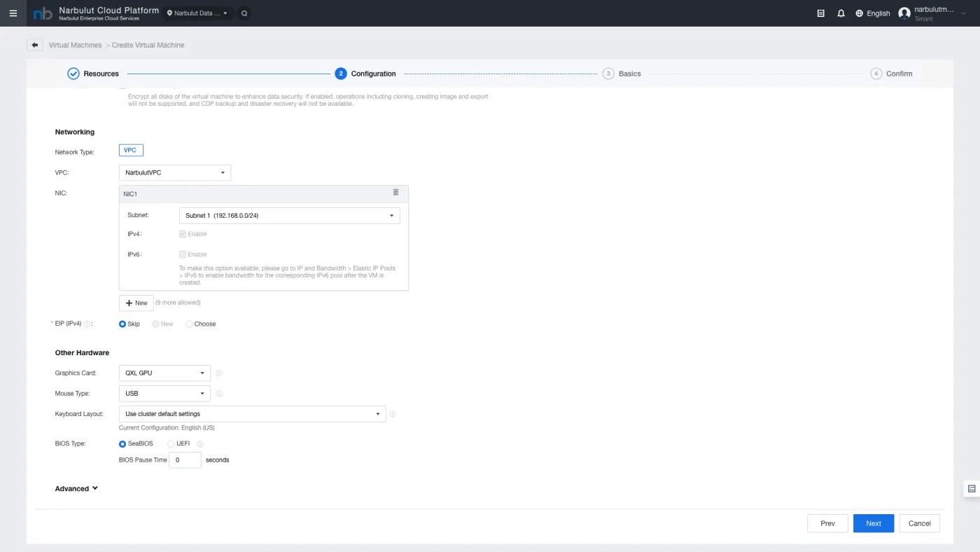
Task: Select Choose for EIP
Action: pos(190,324)
